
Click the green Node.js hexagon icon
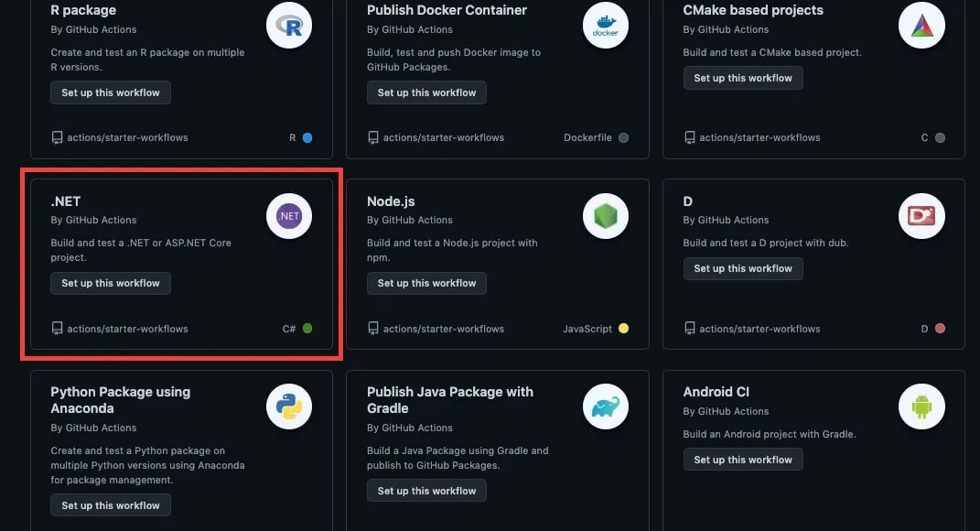point(605,216)
